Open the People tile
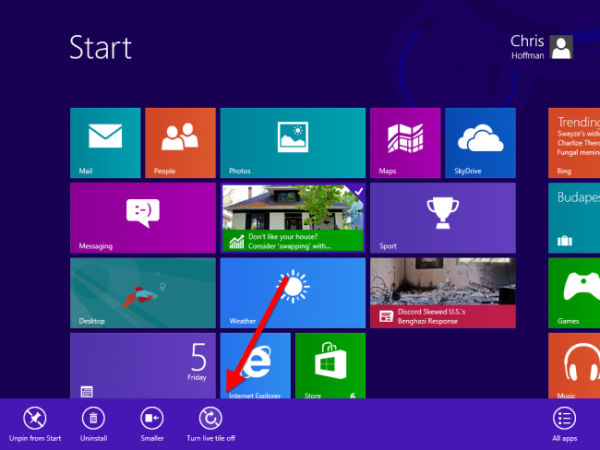This screenshot has width=600, height=450. point(180,143)
